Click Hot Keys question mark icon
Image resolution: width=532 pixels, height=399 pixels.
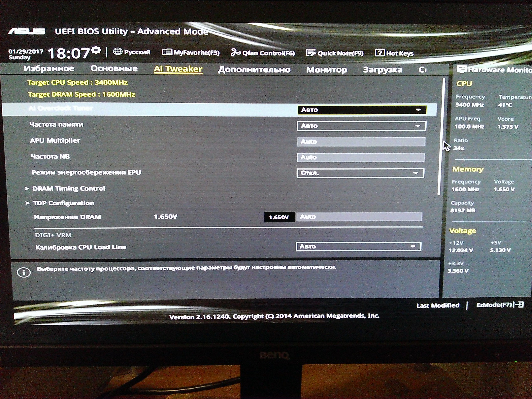[x=379, y=53]
